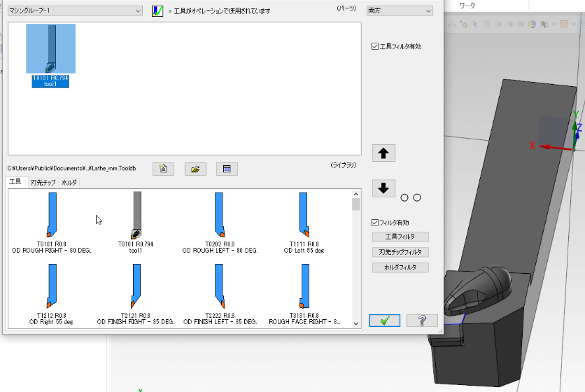Confirm with green checkmark button
585x392 pixels.
click(385, 320)
